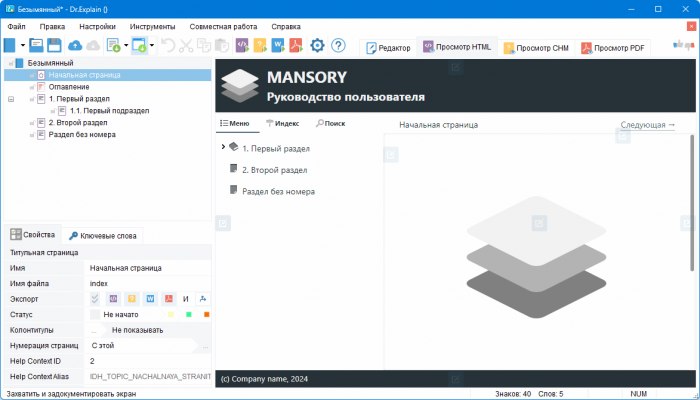Click the add topic page icon
Screen dimensions: 700x400
coord(113,45)
